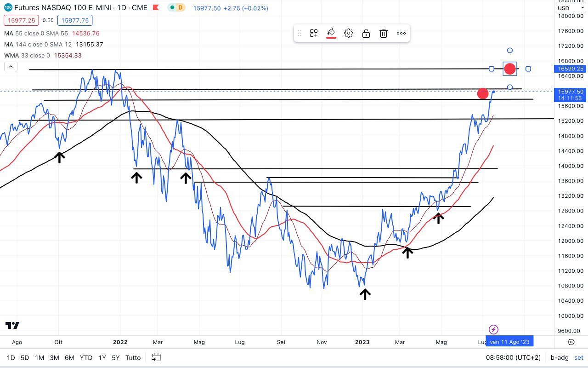Select the 5Y time range
588x368 pixels.
(x=116, y=357)
